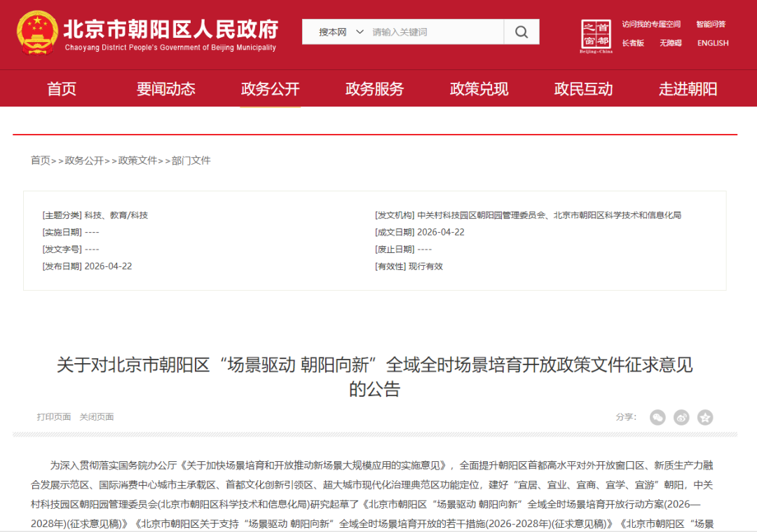Click 部门文件 in the breadcrumb
Viewport: 757px width, 532px height.
click(x=191, y=161)
